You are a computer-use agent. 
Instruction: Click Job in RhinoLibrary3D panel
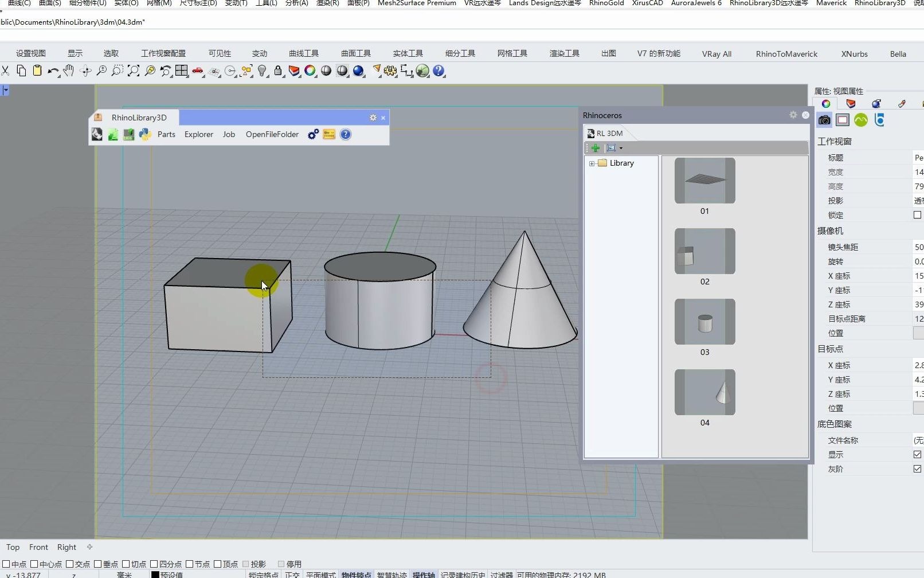pos(229,134)
